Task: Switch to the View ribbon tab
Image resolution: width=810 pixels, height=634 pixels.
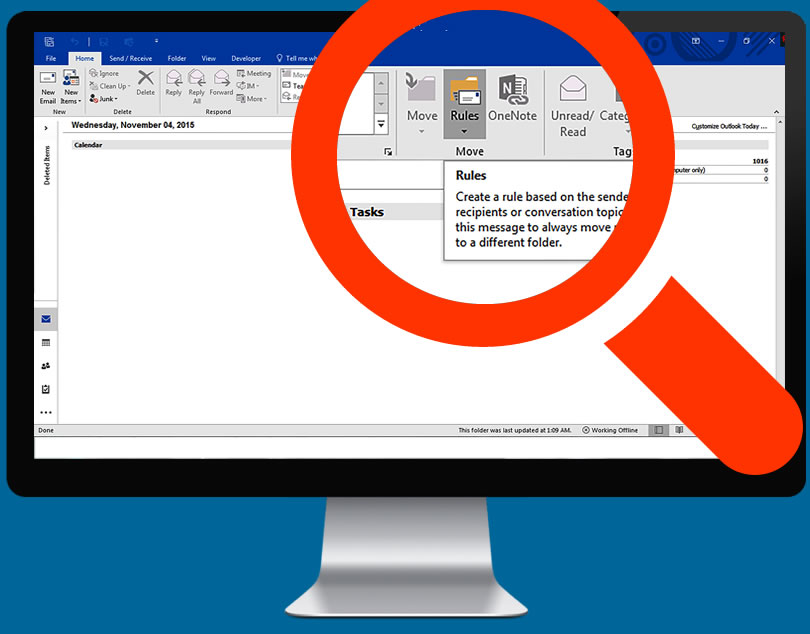Action: click(x=208, y=59)
